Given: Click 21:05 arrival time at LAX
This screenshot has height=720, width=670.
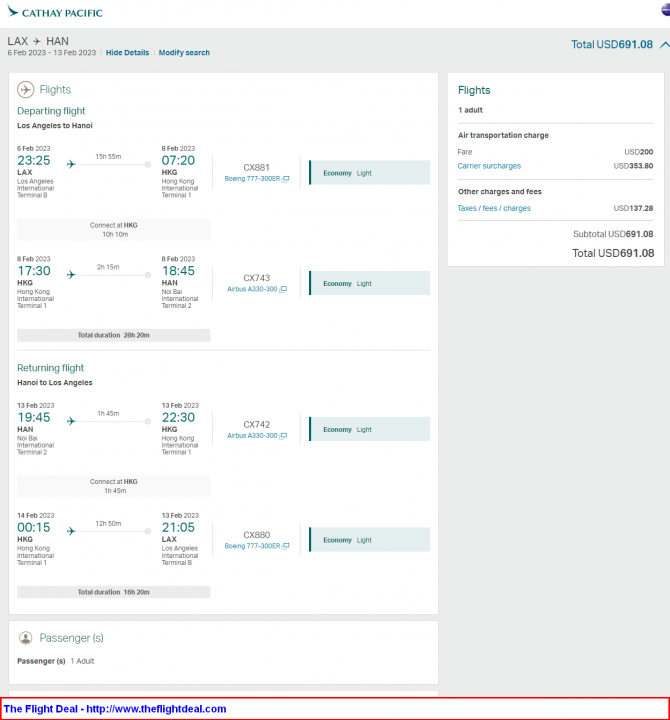Looking at the screenshot, I should (178, 528).
